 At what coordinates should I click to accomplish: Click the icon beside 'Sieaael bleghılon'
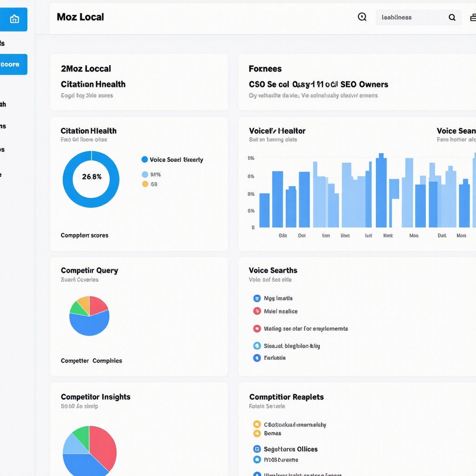click(257, 346)
